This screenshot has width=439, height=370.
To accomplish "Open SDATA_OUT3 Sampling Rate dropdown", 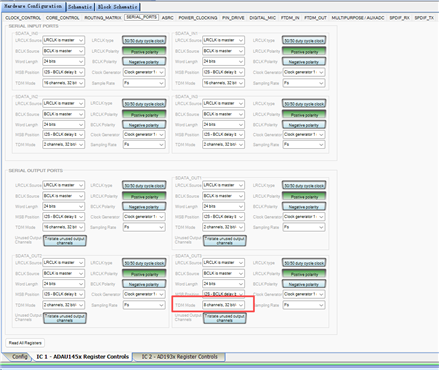I will [x=304, y=305].
